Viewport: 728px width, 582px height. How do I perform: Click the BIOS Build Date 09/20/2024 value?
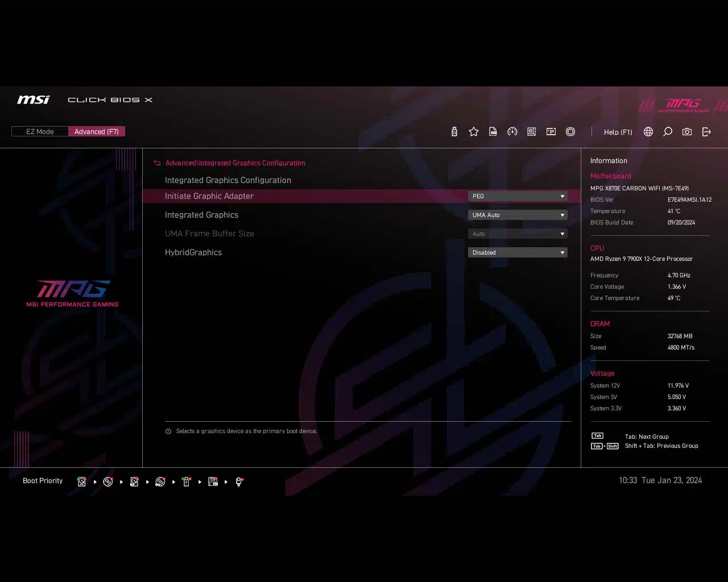click(x=681, y=222)
